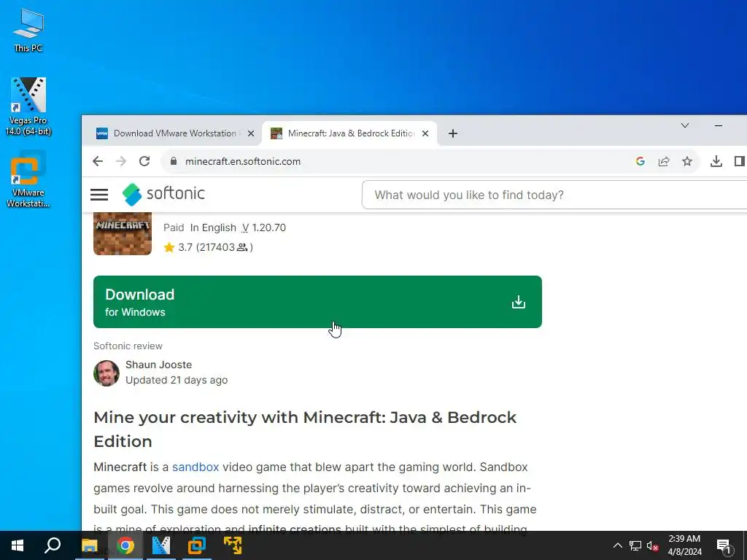Viewport: 747px width, 560px height.
Task: Switch to Download VMware Workstation tab
Action: (174, 133)
